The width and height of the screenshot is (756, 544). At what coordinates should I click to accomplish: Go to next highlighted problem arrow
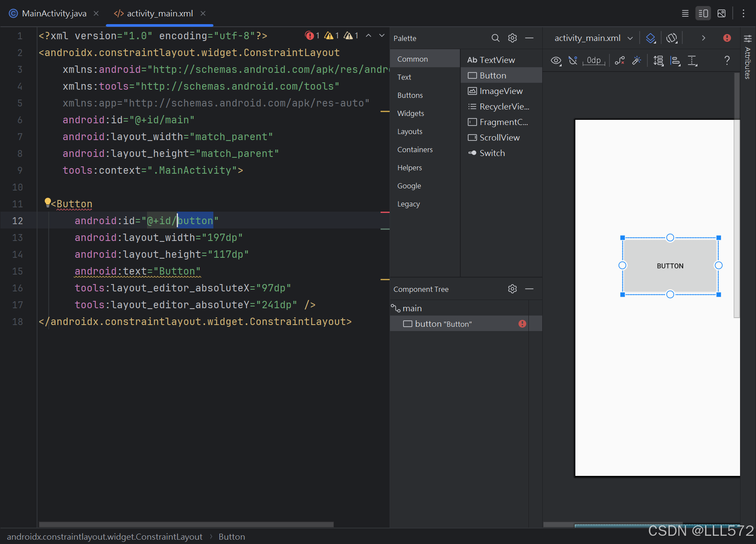coord(382,35)
